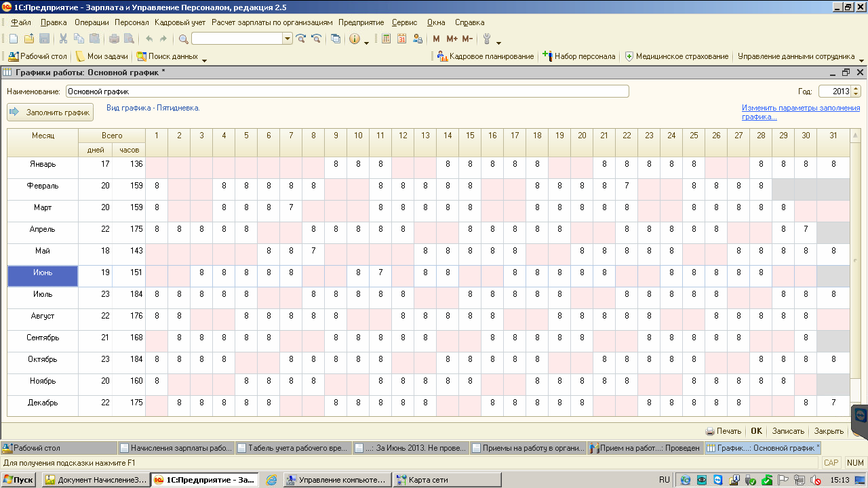The width and height of the screenshot is (868, 488).
Task: Open the Кадровое планирование panel
Action: pos(486,56)
